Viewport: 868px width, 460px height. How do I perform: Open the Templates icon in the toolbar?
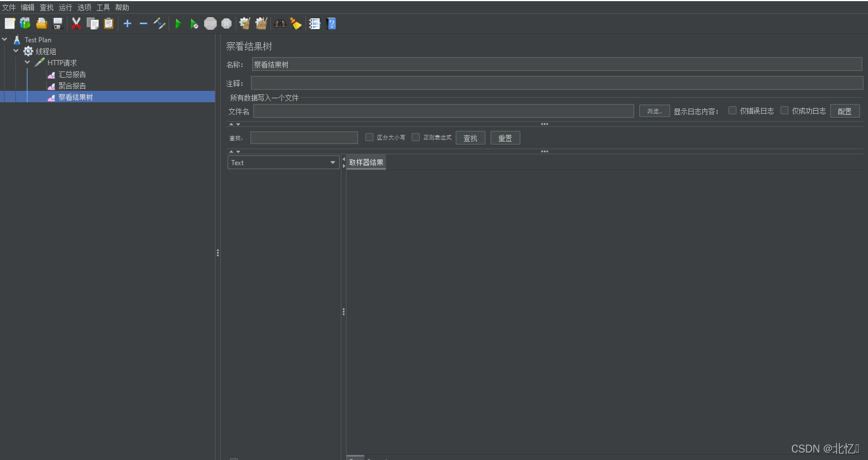point(25,23)
